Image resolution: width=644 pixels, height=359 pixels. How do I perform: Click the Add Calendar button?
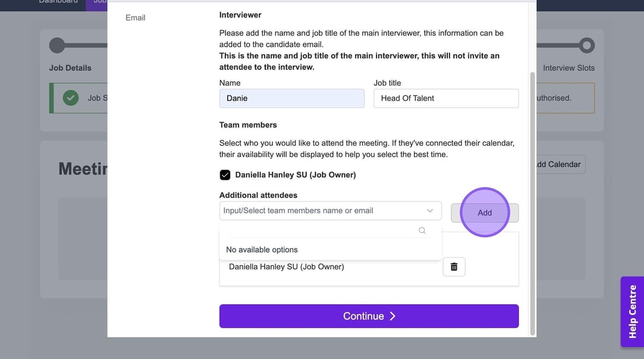point(557,165)
